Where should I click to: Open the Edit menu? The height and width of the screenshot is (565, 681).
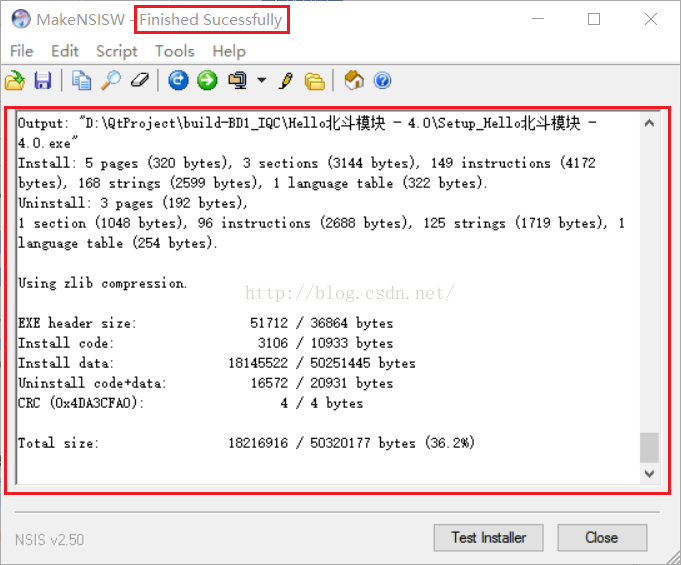point(65,51)
